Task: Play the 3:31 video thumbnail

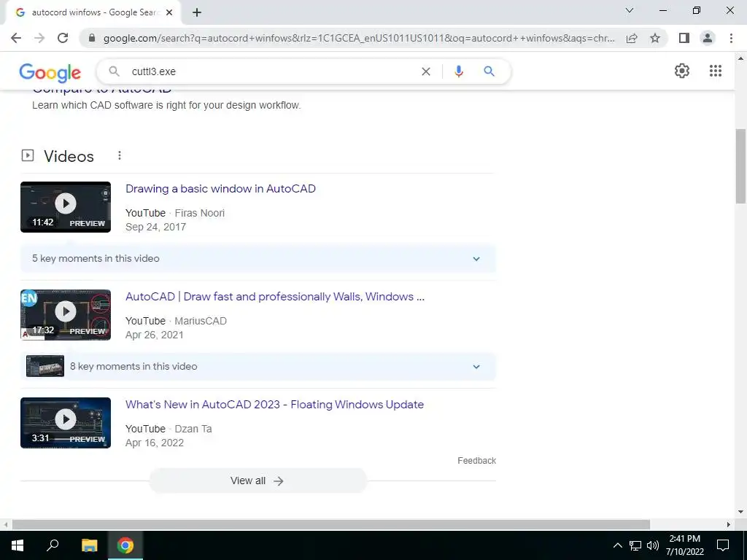Action: 66,423
